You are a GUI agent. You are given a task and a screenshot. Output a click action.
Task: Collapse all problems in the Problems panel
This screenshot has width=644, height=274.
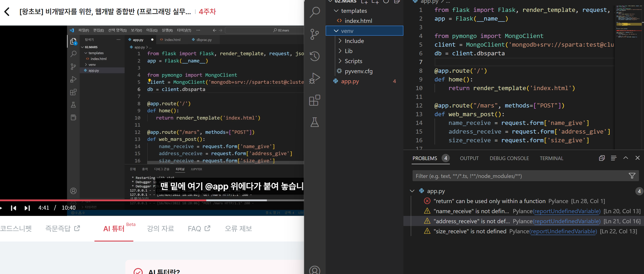pyautogui.click(x=602, y=158)
